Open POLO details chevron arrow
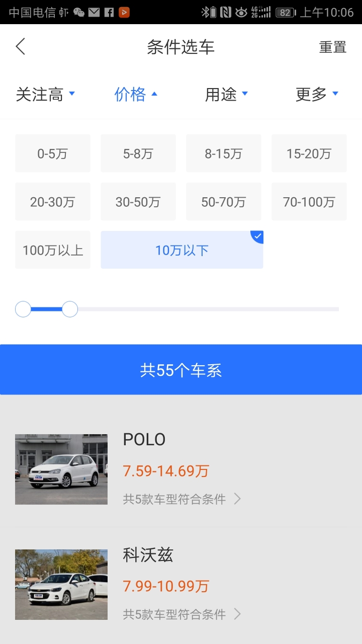Image resolution: width=362 pixels, height=644 pixels. [x=237, y=499]
